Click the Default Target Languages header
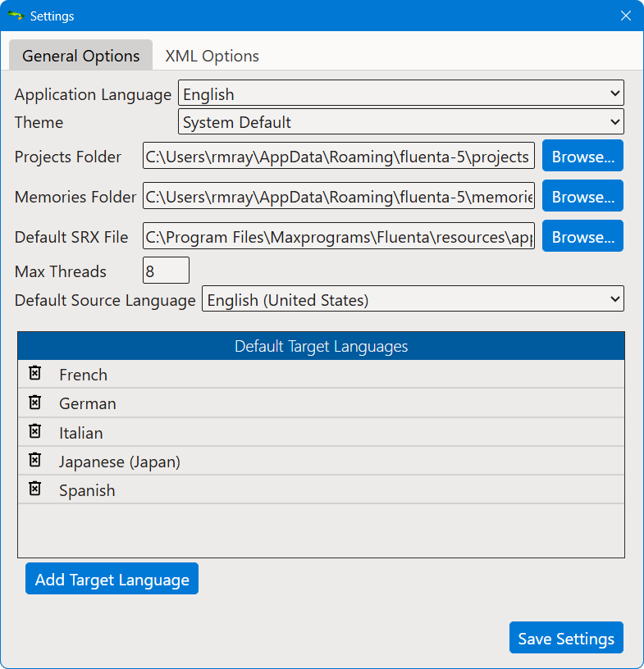This screenshot has height=669, width=644. coord(321,346)
